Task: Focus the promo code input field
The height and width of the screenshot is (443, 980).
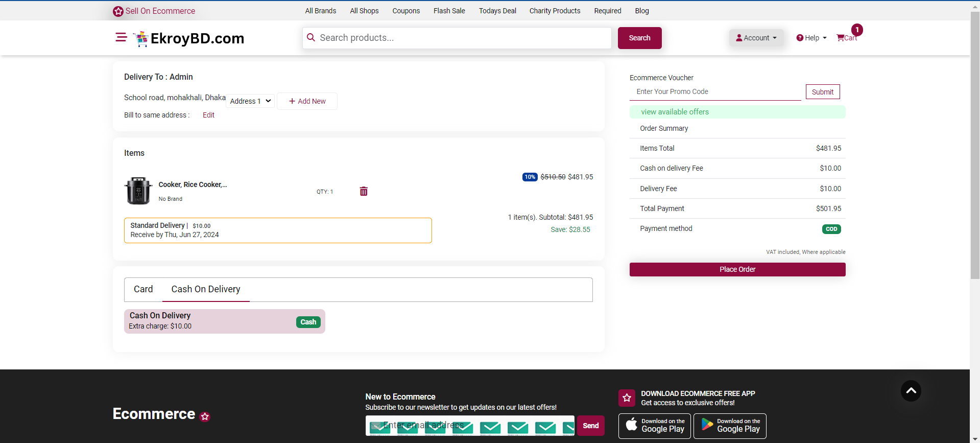Action: (715, 92)
